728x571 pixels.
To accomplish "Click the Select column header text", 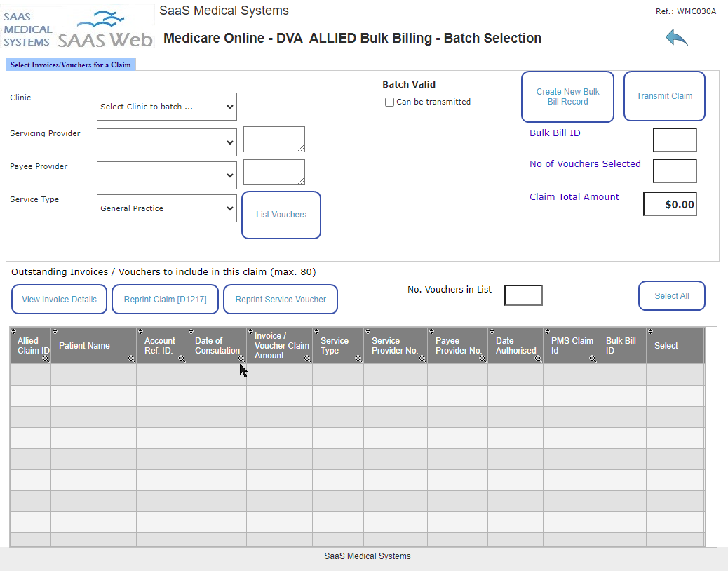I will [x=666, y=346].
